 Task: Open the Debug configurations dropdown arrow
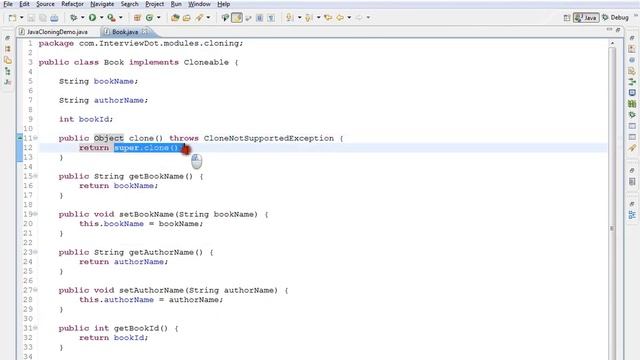click(82, 18)
